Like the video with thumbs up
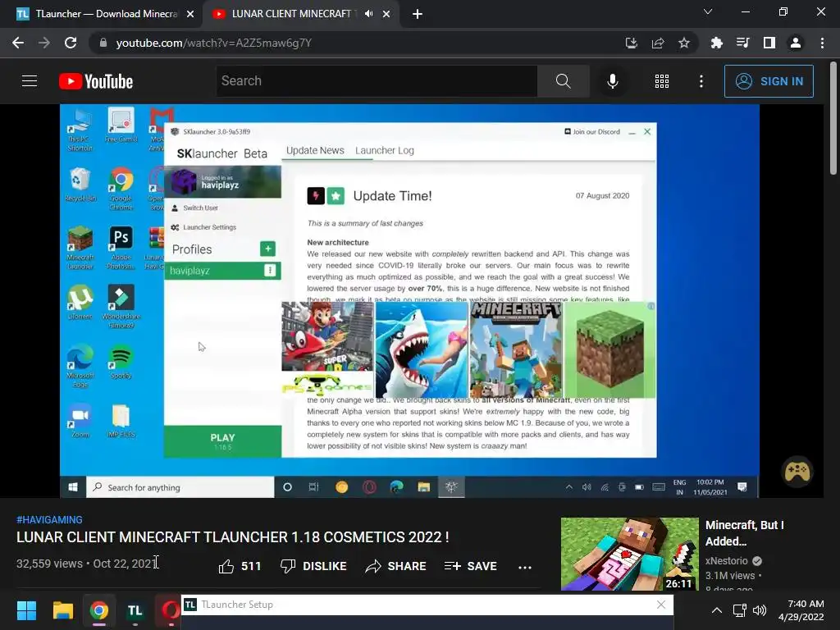The image size is (840, 630). coord(240,566)
